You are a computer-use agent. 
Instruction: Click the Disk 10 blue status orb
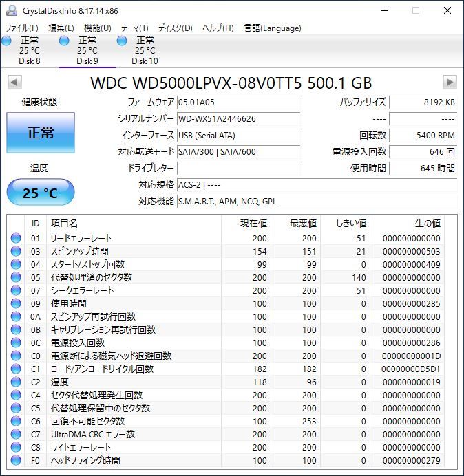122,41
